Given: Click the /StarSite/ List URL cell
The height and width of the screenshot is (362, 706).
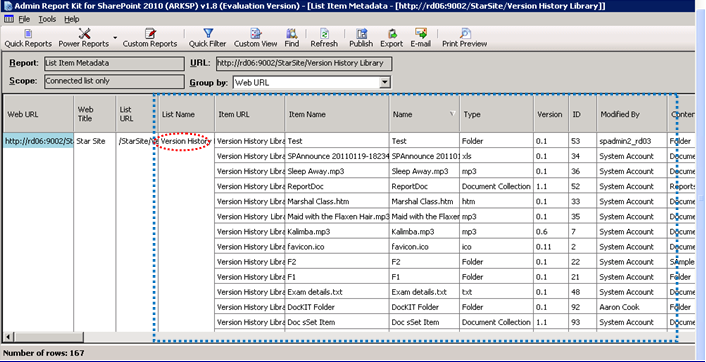Looking at the screenshot, I should click(x=137, y=141).
